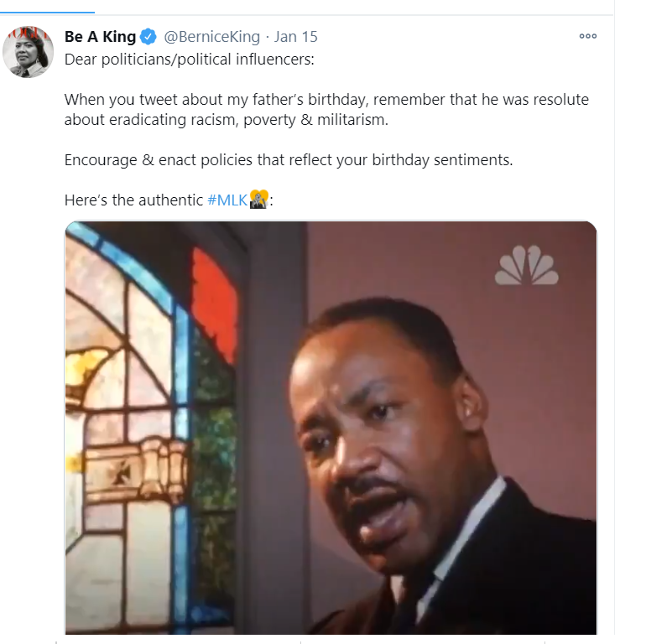Click the "eradicating racism, poverty & militarism" line
This screenshot has width=646, height=644.
point(227,120)
